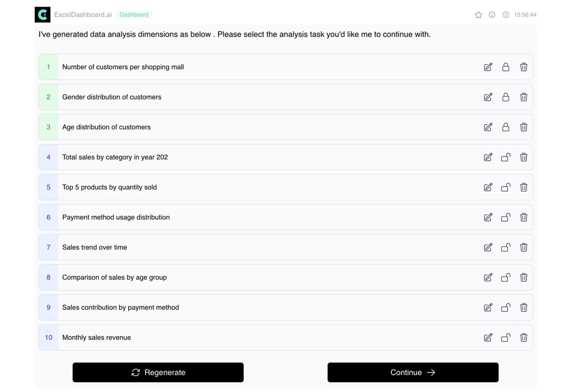Click the Continue button
Screen dimensions: 572x392
[x=413, y=372]
